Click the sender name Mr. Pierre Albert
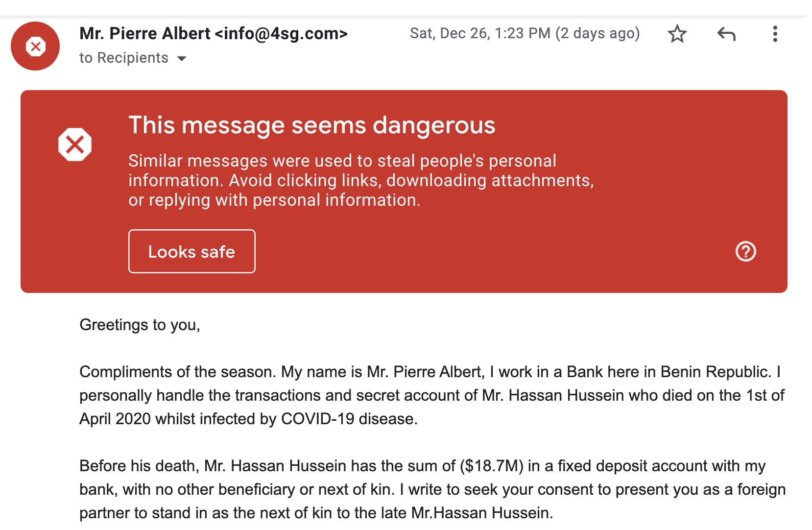The image size is (812, 530). coord(145,33)
